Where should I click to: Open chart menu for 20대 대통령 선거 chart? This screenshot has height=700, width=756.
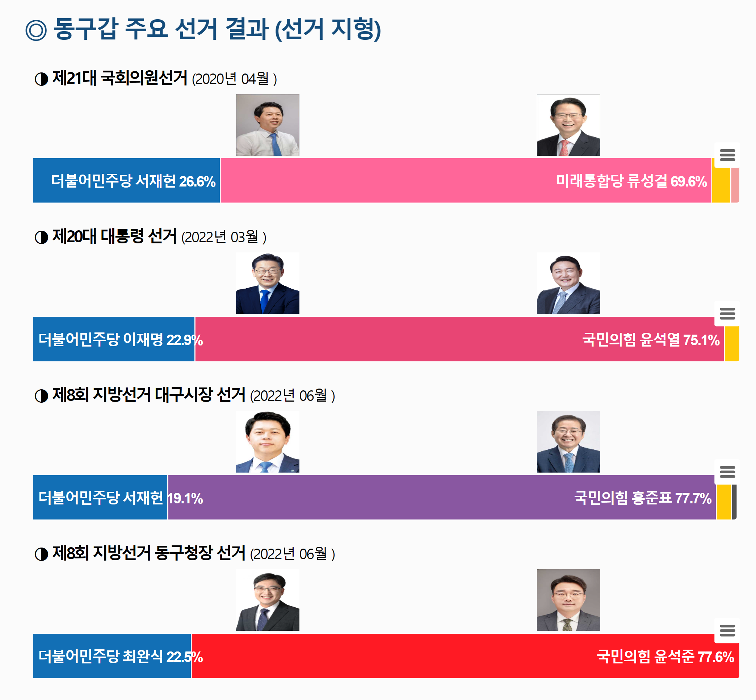(x=727, y=313)
